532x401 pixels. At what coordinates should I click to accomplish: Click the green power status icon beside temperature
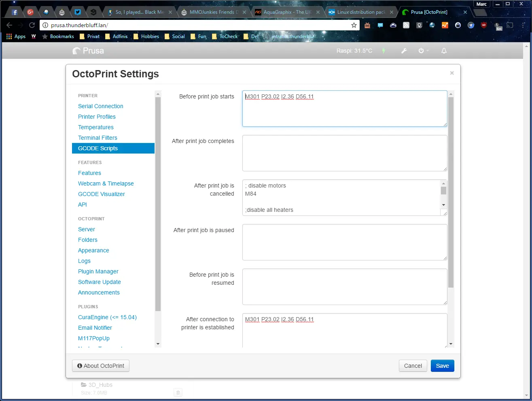pos(383,51)
